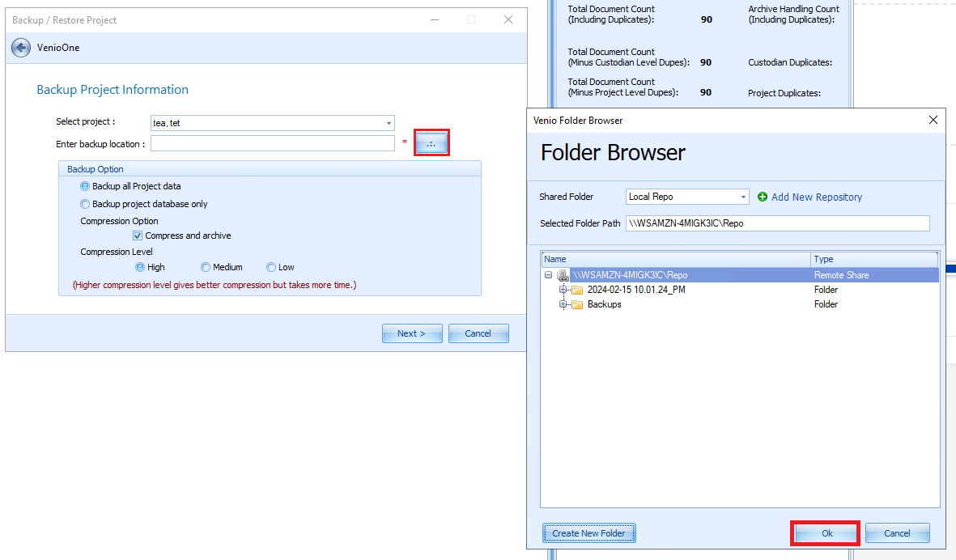
Task: Click the folder icon of 2024-02-15 10.01.24_PM
Action: [x=577, y=290]
